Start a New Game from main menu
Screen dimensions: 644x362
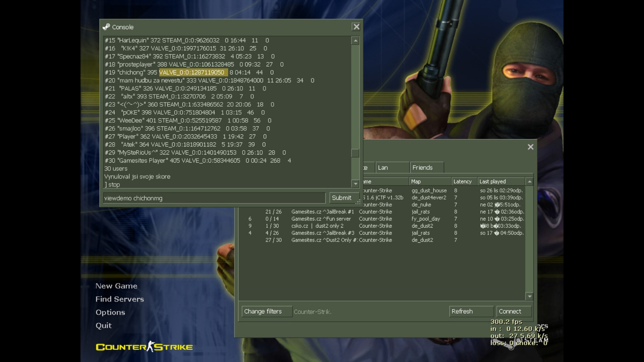click(116, 286)
